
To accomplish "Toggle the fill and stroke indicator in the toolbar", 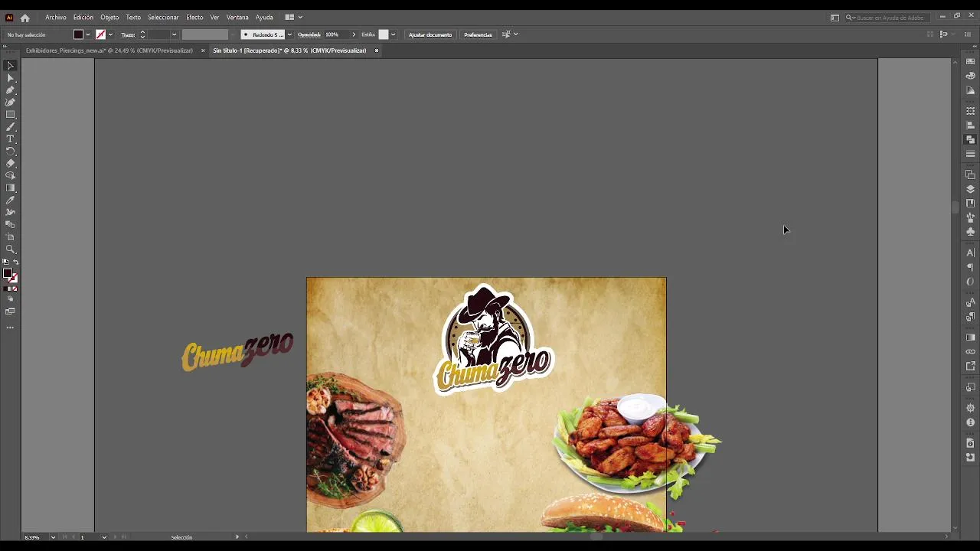I will tap(10, 275).
